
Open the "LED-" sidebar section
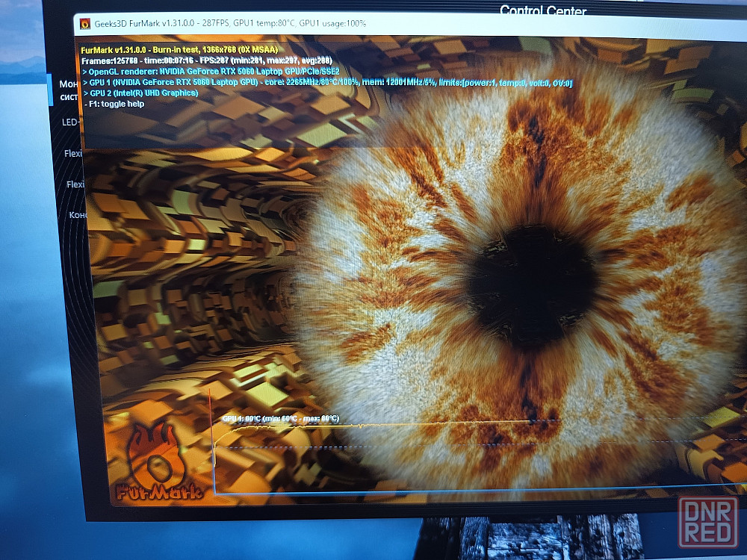[x=72, y=122]
